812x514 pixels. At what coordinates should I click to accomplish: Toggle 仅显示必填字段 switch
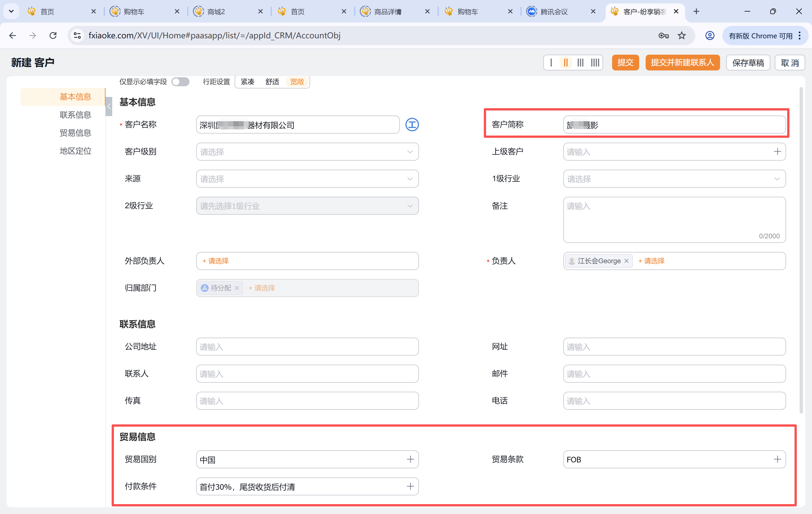[x=180, y=82]
